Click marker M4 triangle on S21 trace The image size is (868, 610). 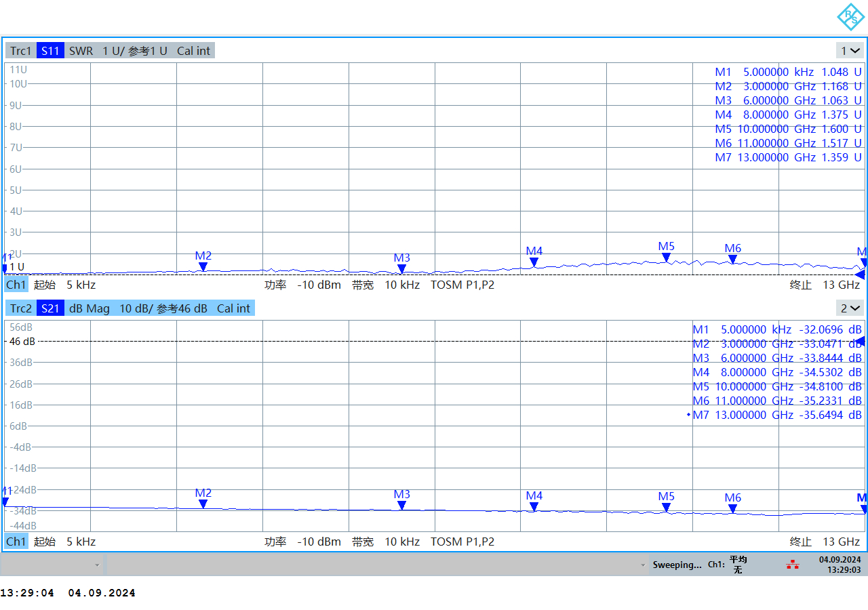(534, 507)
